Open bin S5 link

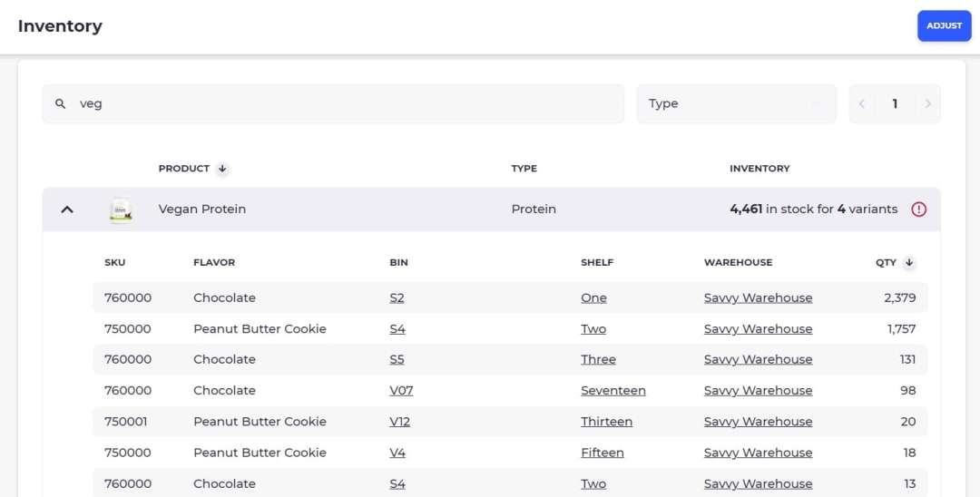point(397,360)
